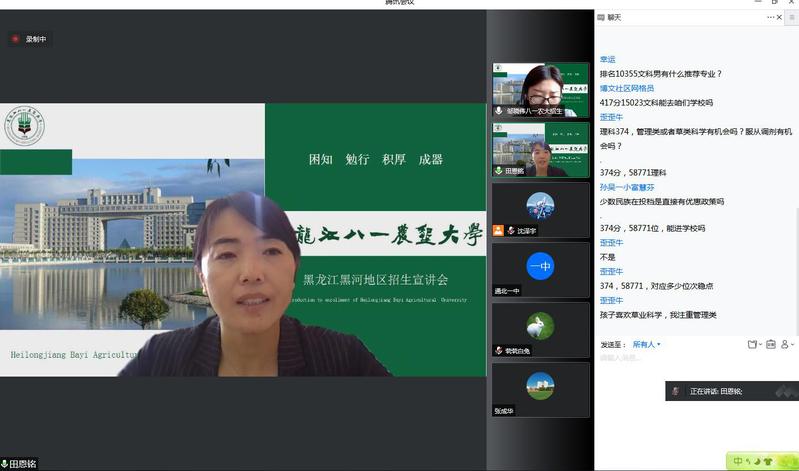Toggle the IME Chinese/English 中 mode button
The height and width of the screenshot is (471, 799).
tap(738, 461)
